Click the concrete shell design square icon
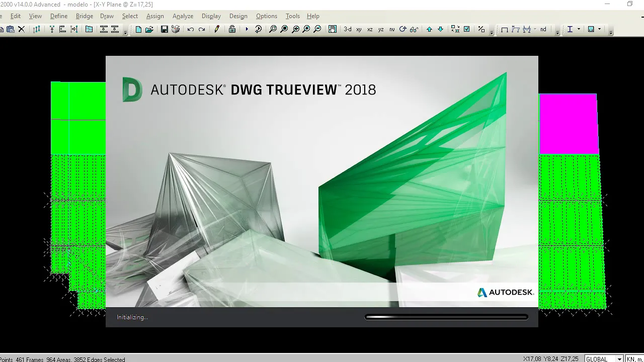Viewport: 644px width, 362px height. point(591,29)
